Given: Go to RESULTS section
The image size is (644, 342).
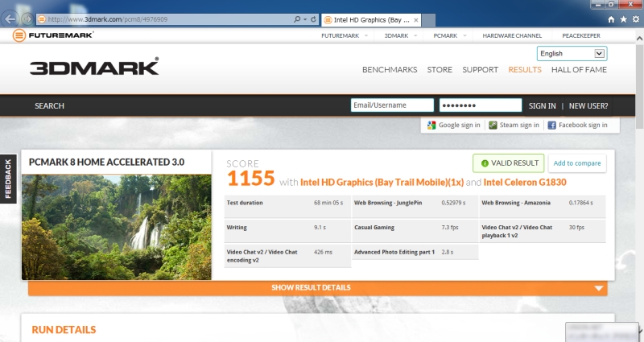Looking at the screenshot, I should tap(525, 70).
